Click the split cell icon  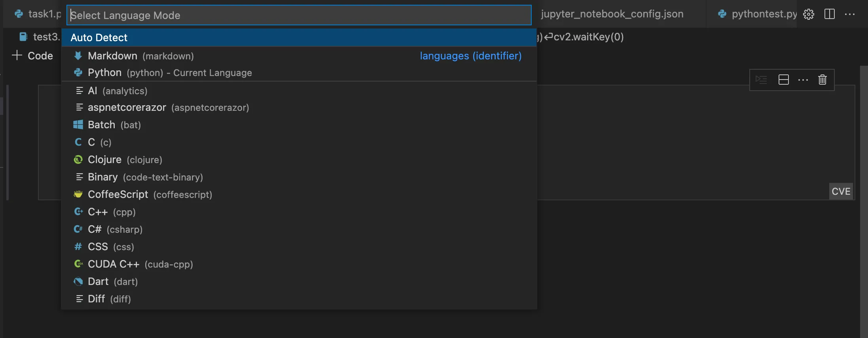[x=783, y=80]
